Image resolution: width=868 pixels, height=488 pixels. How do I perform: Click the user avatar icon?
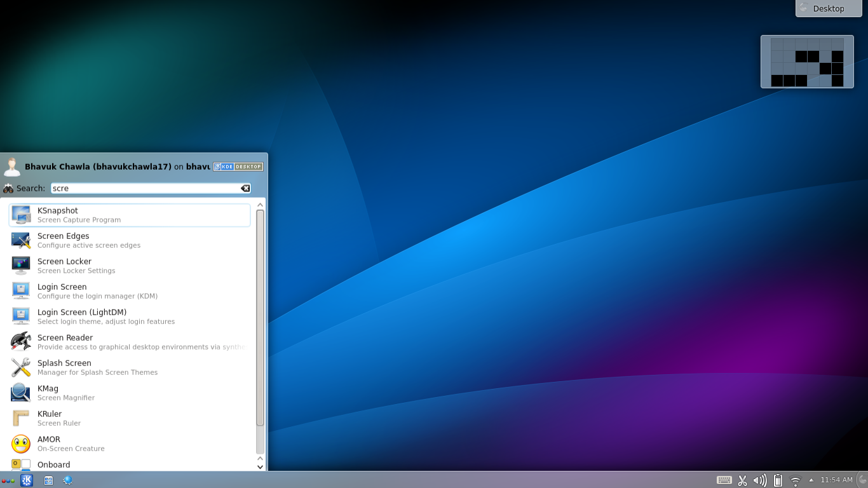[x=11, y=166]
